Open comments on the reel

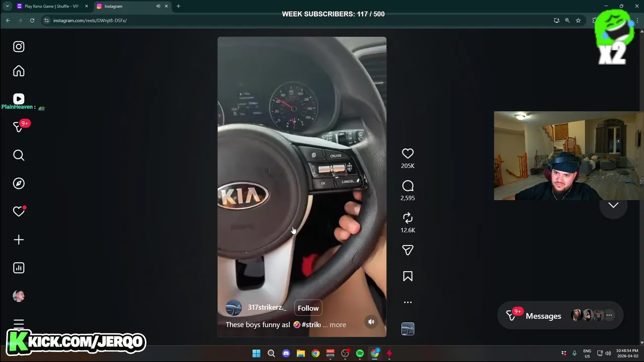click(x=408, y=186)
